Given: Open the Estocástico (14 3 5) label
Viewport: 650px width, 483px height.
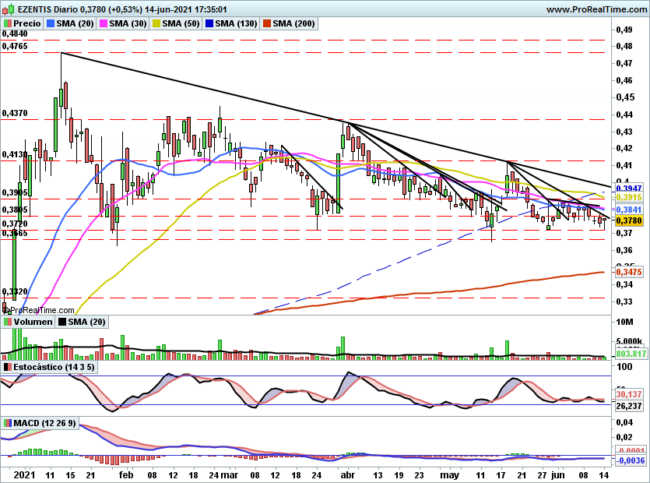Looking at the screenshot, I should coord(54,367).
